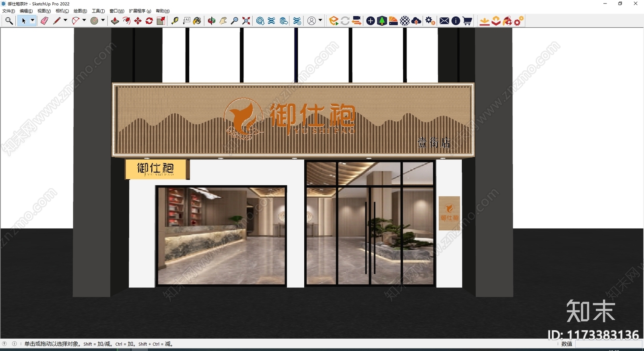The height and width of the screenshot is (351, 644).
Task: Open 3D Warehouse
Action: point(260,21)
